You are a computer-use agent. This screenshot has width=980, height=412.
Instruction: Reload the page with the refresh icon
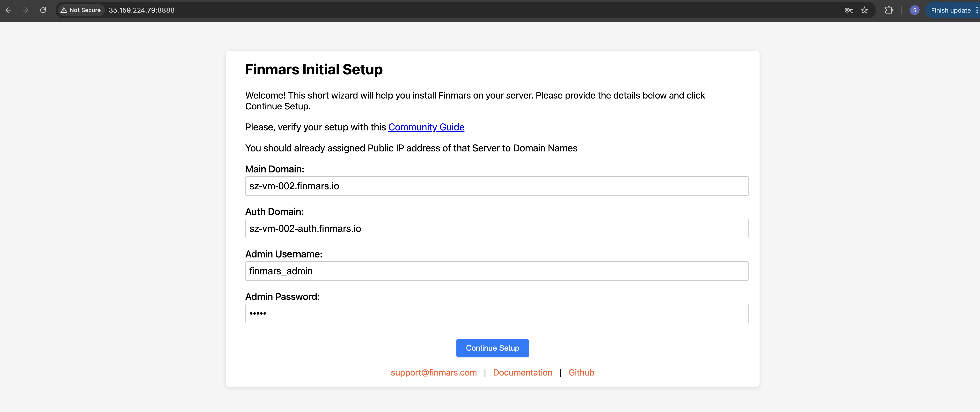coord(43,10)
